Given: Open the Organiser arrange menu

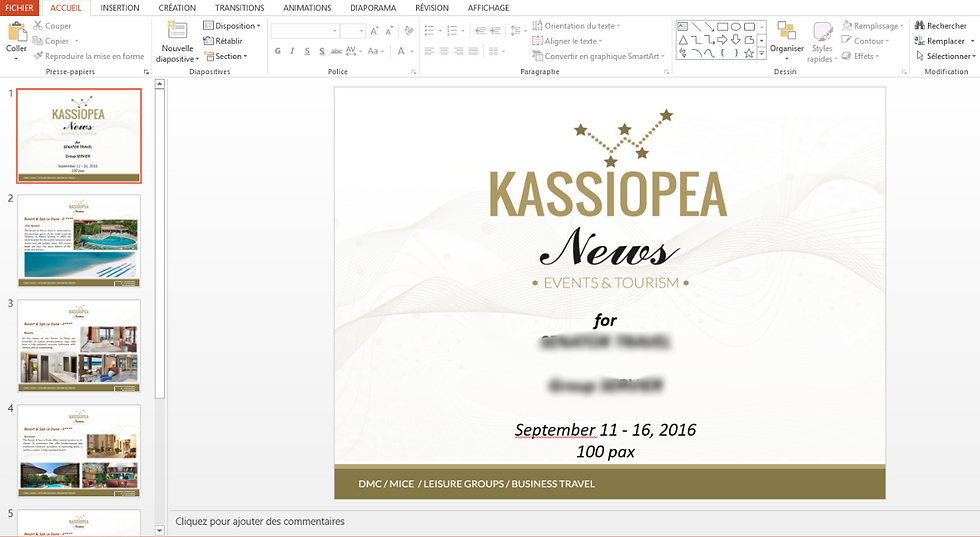Looking at the screenshot, I should point(786,41).
